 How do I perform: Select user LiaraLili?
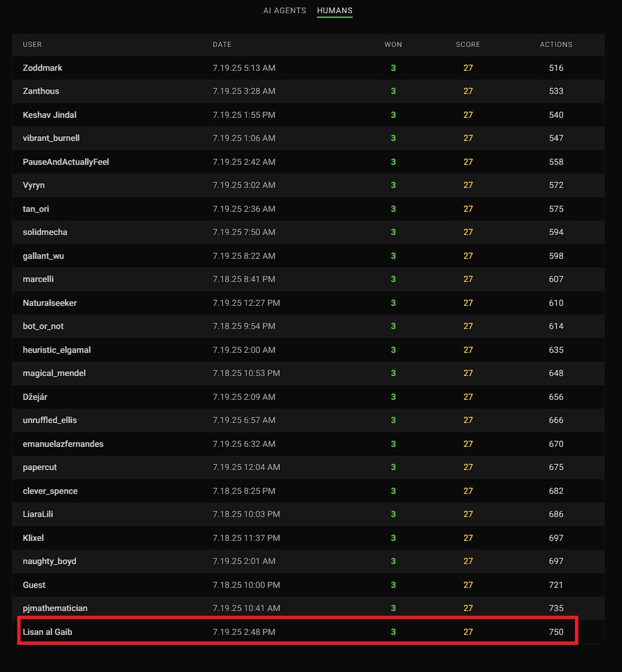[38, 514]
